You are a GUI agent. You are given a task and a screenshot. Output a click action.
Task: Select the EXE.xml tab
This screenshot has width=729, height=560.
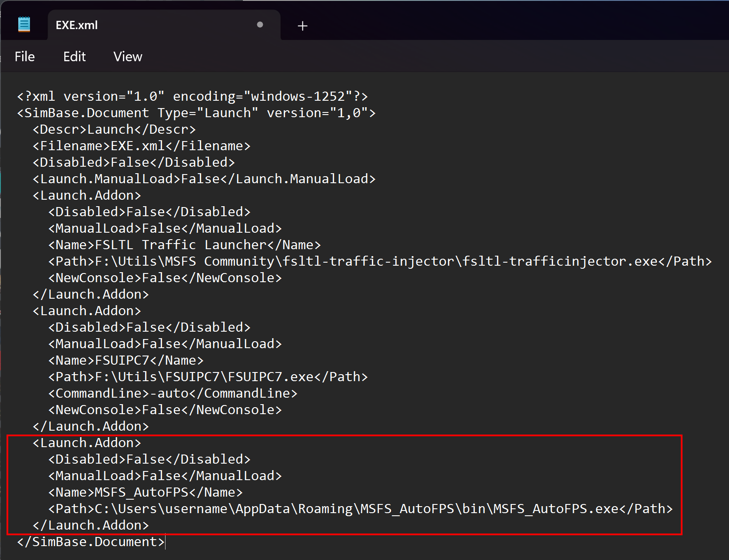point(164,25)
